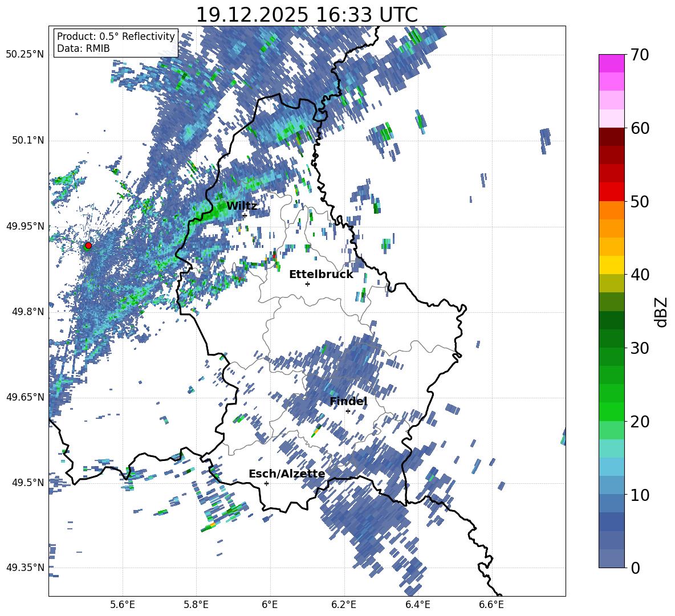Image resolution: width=675 pixels, height=616 pixels.
Task: Pick the magenta top color of colorbar
Action: 612,63
